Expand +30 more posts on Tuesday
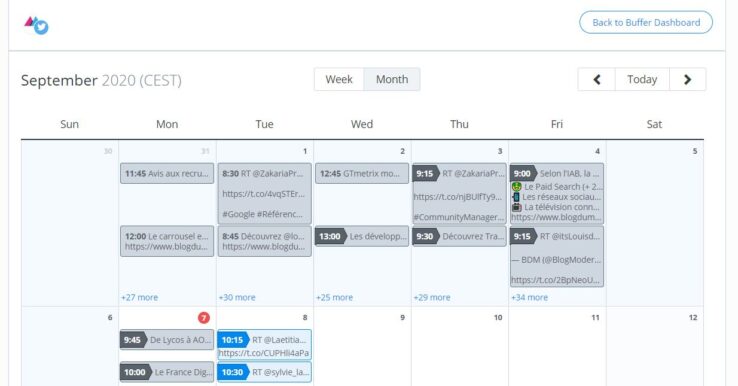This screenshot has width=738, height=386. (x=237, y=298)
